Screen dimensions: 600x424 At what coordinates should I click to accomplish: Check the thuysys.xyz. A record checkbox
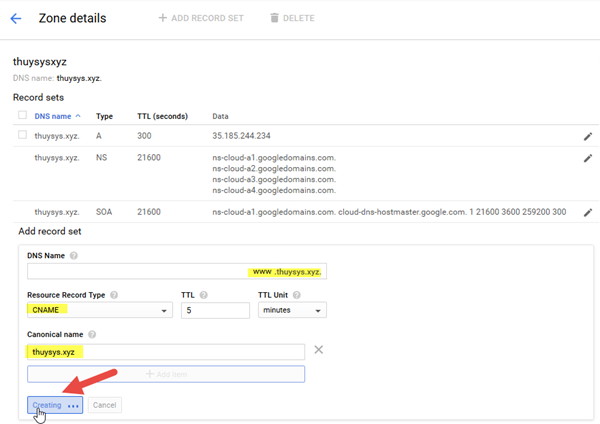tap(23, 135)
